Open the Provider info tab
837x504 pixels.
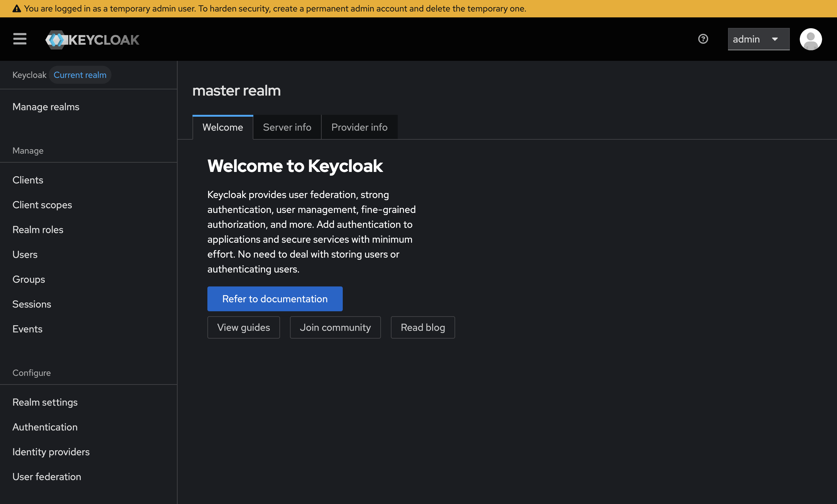point(359,127)
